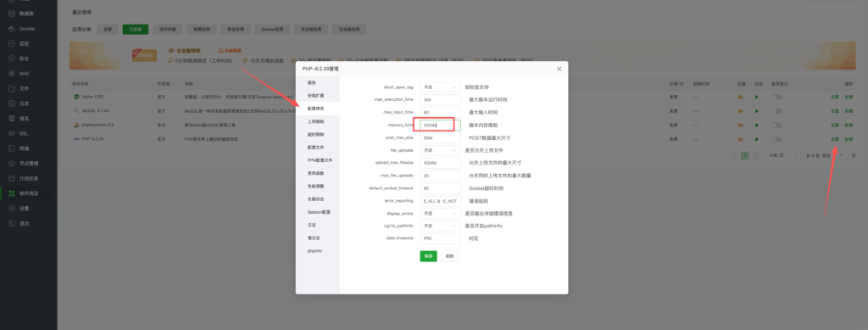Screen dimensions: 868x330
Task: Toggle 首页显示 switch for MySQL row
Action: pos(776,111)
